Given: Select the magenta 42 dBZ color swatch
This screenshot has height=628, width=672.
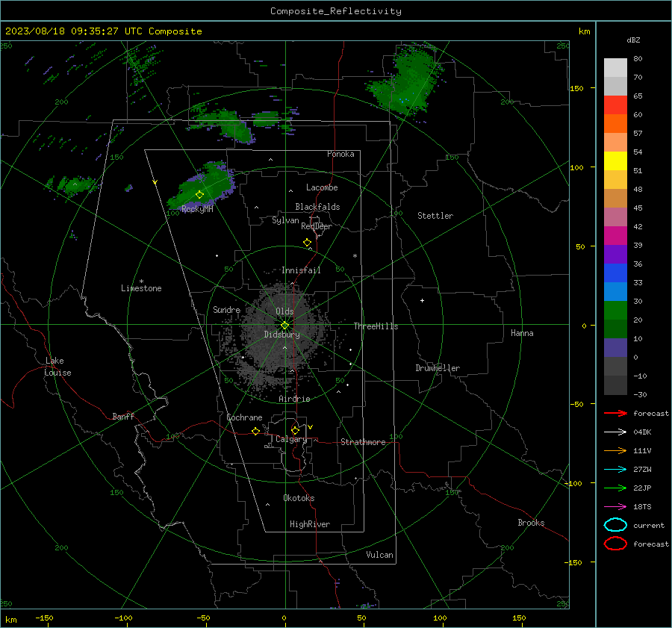Looking at the screenshot, I should (615, 235).
